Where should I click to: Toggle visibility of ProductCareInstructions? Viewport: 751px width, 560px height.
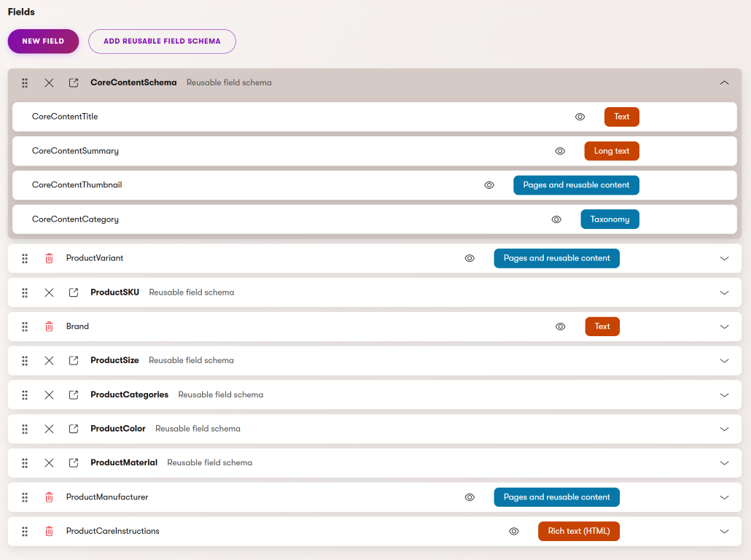click(513, 531)
